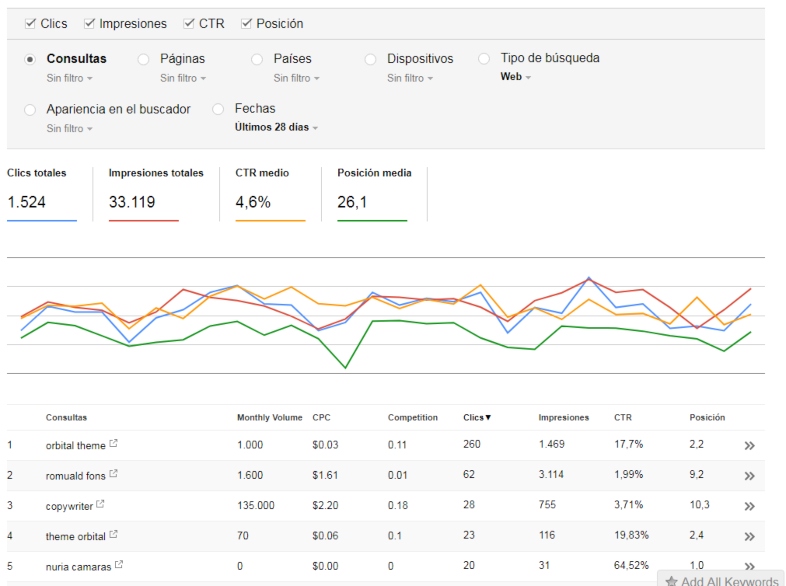Click the star icon on Add All Keywords

[x=671, y=581]
